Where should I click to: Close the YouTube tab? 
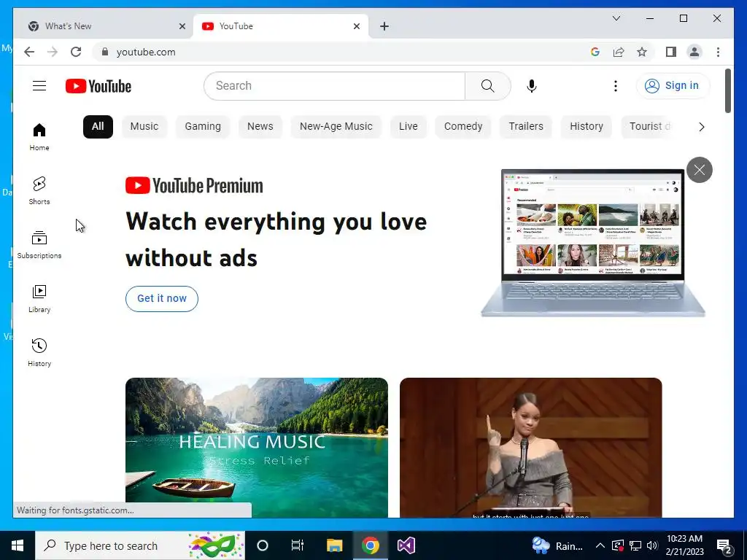[356, 26]
